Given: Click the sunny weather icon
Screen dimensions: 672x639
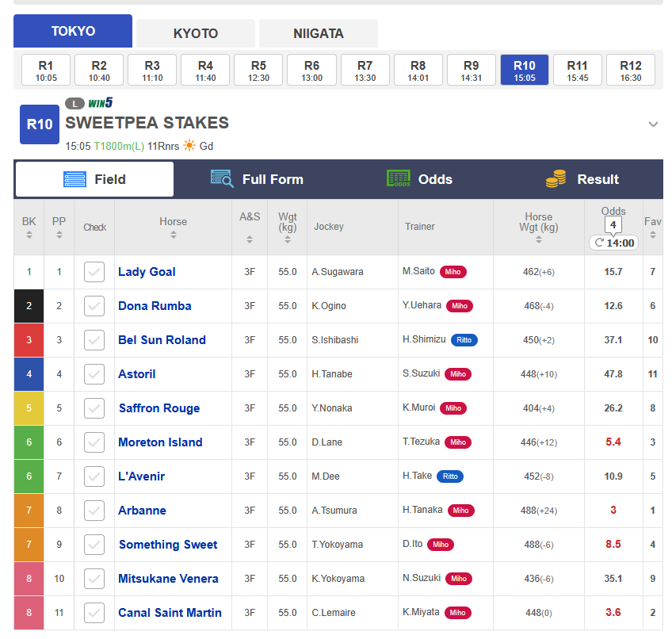Looking at the screenshot, I should pyautogui.click(x=189, y=146).
